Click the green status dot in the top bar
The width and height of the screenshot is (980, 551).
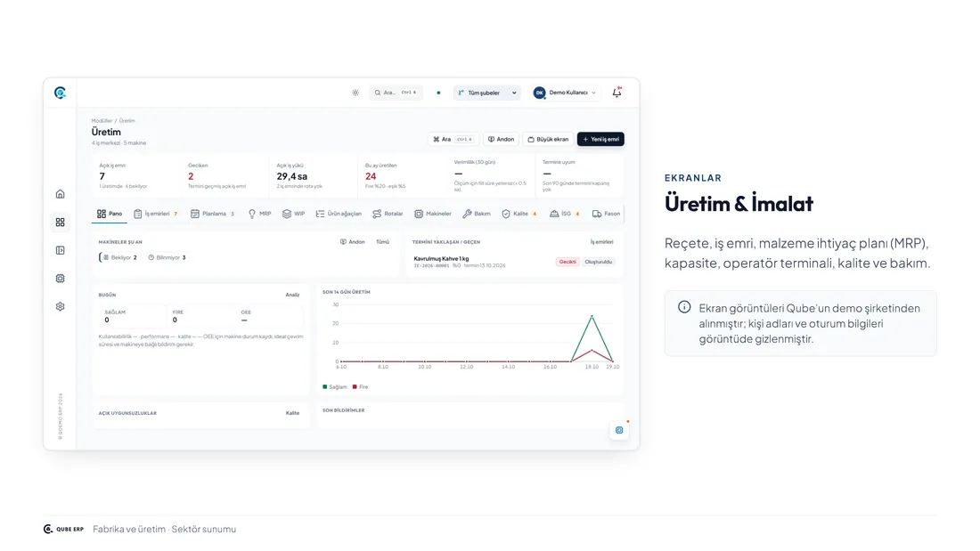click(x=438, y=93)
